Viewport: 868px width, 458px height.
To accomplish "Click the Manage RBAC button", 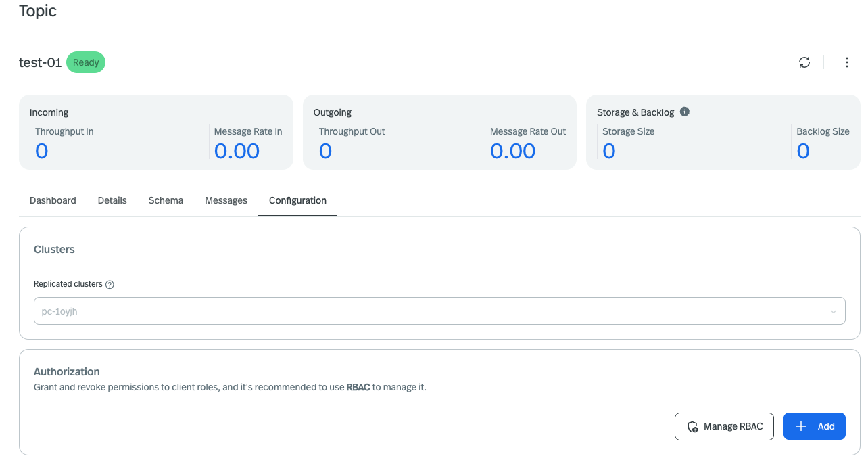I will tap(724, 426).
